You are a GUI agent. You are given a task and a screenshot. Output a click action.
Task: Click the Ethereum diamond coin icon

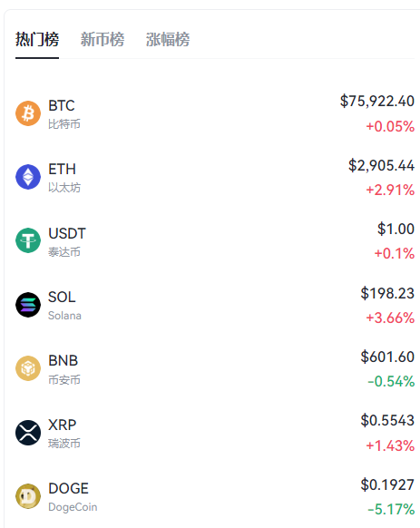point(28,177)
